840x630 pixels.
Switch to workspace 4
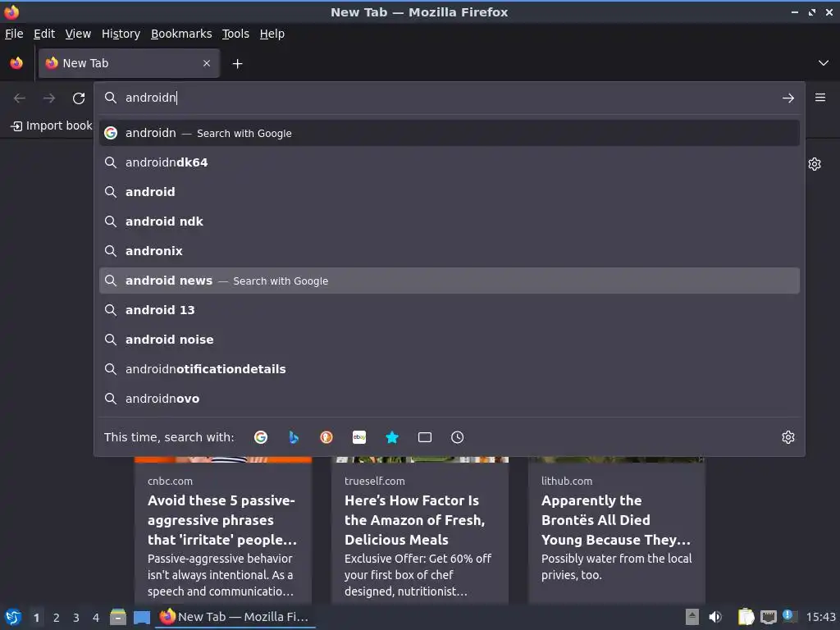pyautogui.click(x=96, y=618)
